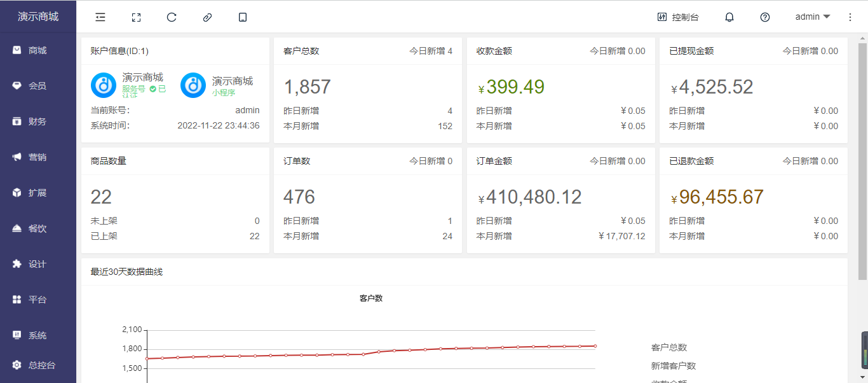The image size is (868, 383).
Task: Click the 系统时间 value 2022-11-22 23:44:36
Action: [219, 126]
